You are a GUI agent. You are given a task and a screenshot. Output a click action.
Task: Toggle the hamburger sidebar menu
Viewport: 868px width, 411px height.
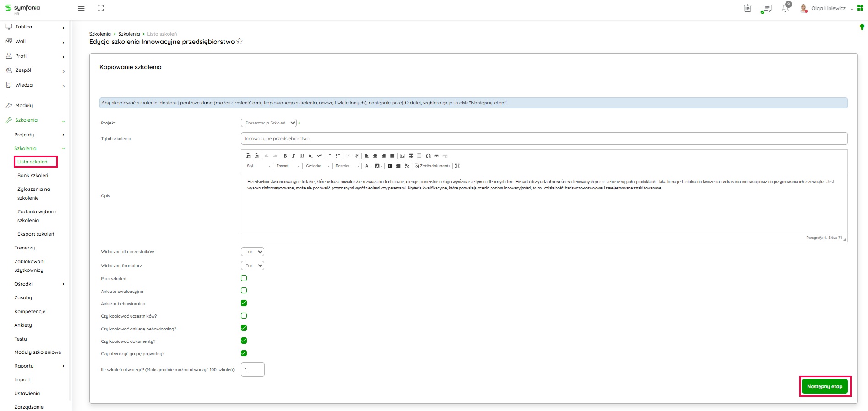(81, 8)
